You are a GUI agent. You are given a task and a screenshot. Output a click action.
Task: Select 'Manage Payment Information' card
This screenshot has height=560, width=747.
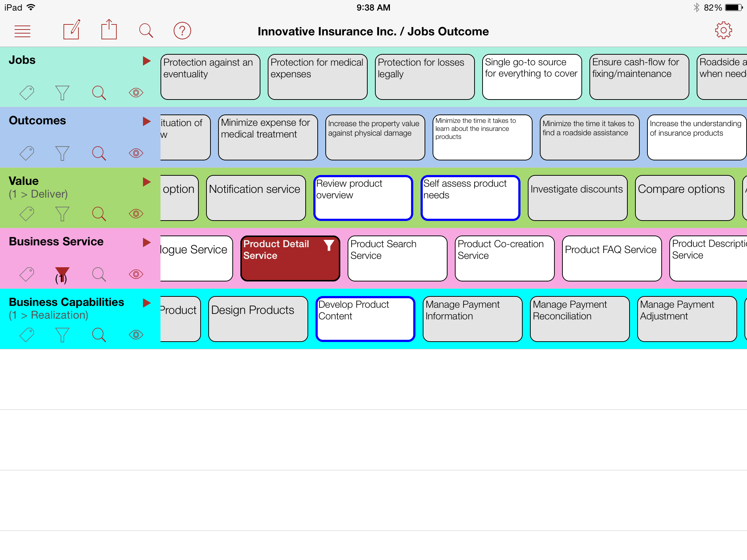click(473, 319)
